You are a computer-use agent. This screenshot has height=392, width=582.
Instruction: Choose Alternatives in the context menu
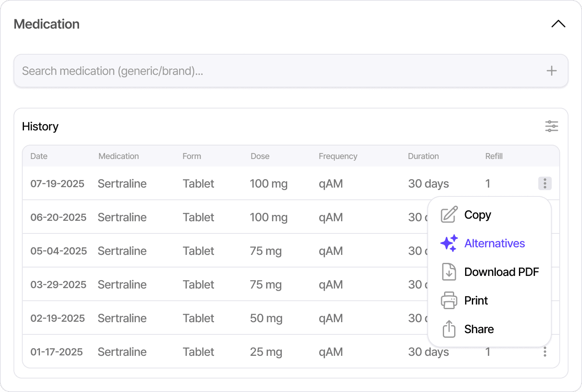(x=494, y=243)
